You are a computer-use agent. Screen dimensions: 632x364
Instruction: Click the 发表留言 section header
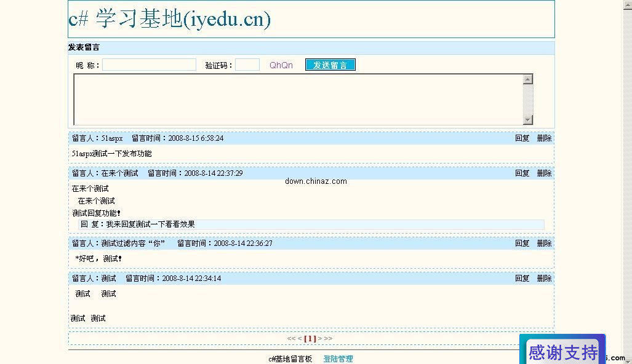click(84, 47)
